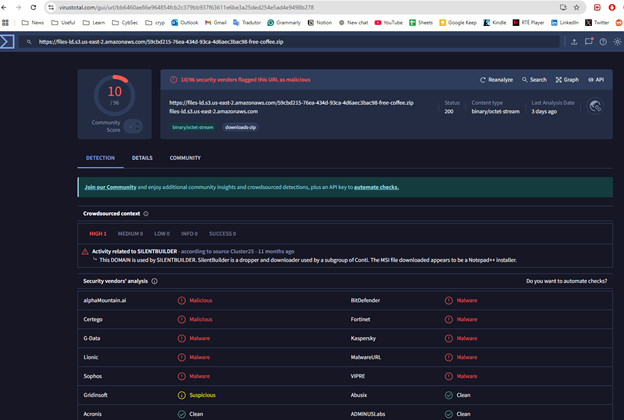The image size is (624, 420).
Task: Click the upload icon in search bar
Action: coord(574,42)
